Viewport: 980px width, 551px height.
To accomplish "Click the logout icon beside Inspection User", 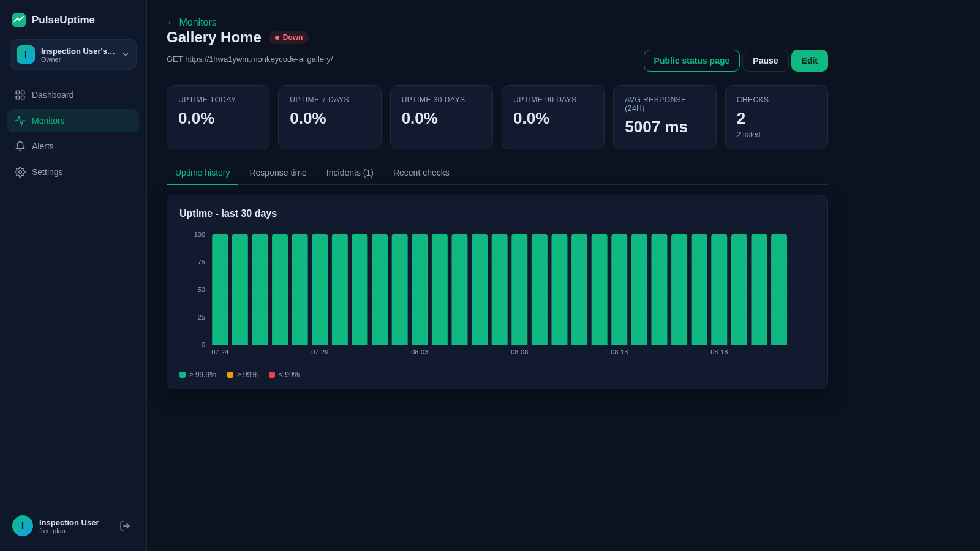I will pyautogui.click(x=125, y=526).
